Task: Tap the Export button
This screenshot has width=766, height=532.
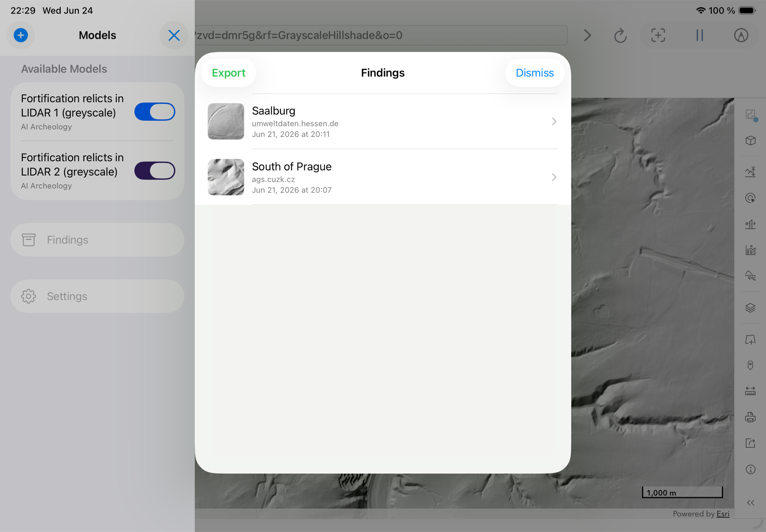Action: click(229, 73)
